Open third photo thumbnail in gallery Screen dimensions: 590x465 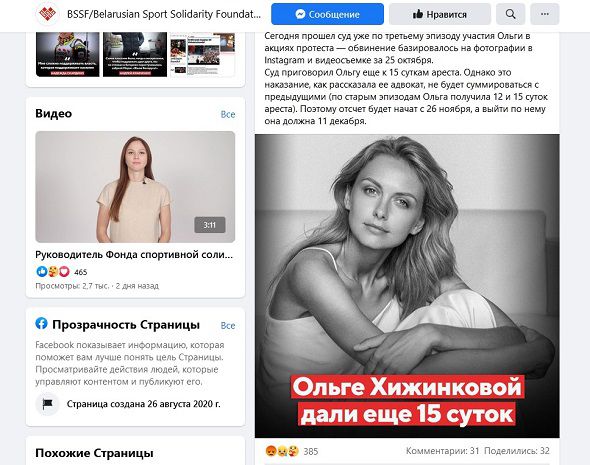[x=202, y=55]
